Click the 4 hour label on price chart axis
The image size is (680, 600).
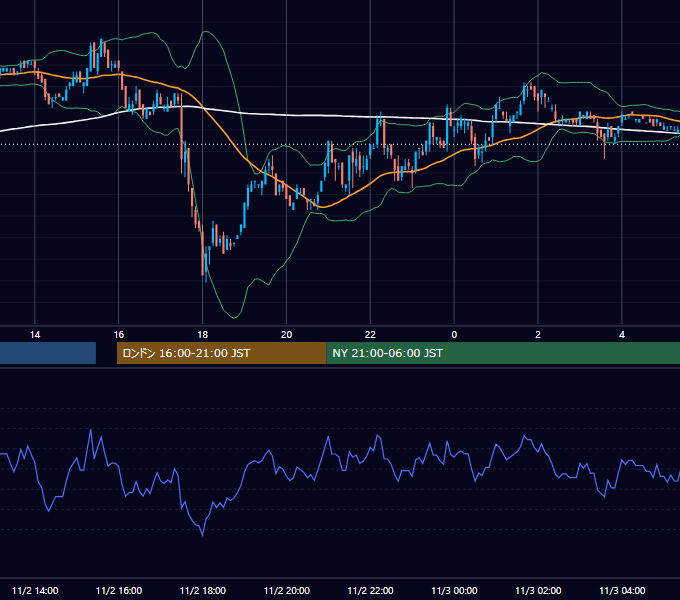point(622,335)
